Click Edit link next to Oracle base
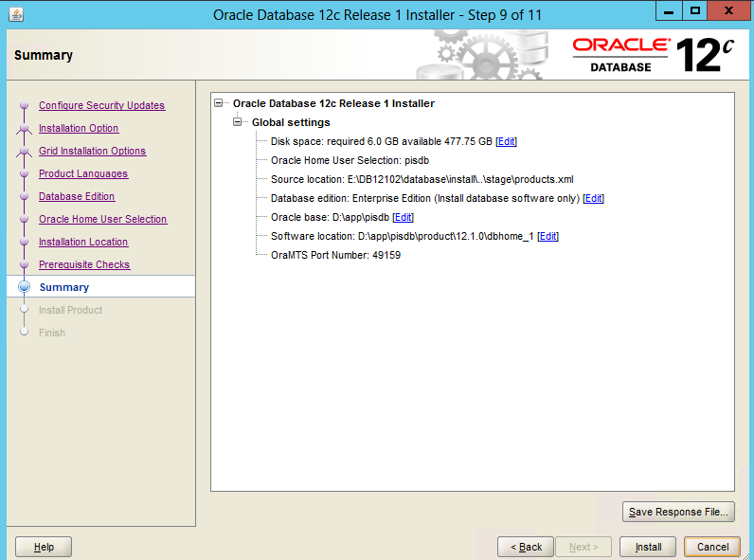 click(x=403, y=217)
